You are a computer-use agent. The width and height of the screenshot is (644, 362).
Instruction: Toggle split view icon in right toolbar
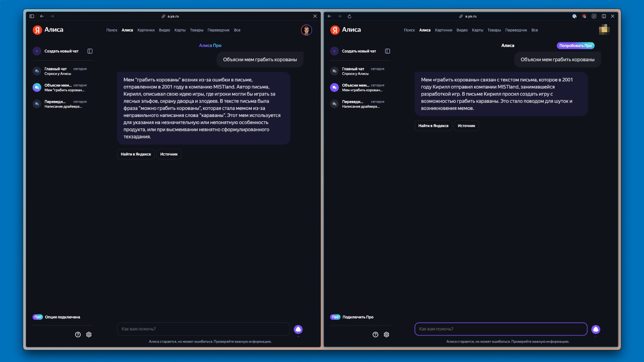604,16
